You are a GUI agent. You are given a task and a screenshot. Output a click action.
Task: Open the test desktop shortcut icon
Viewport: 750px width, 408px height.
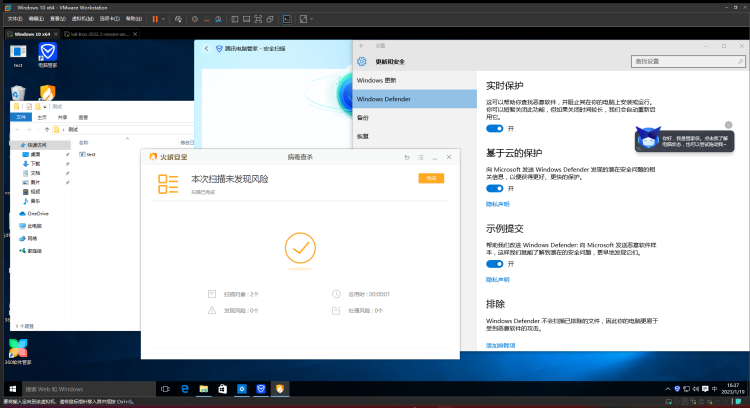pyautogui.click(x=18, y=56)
